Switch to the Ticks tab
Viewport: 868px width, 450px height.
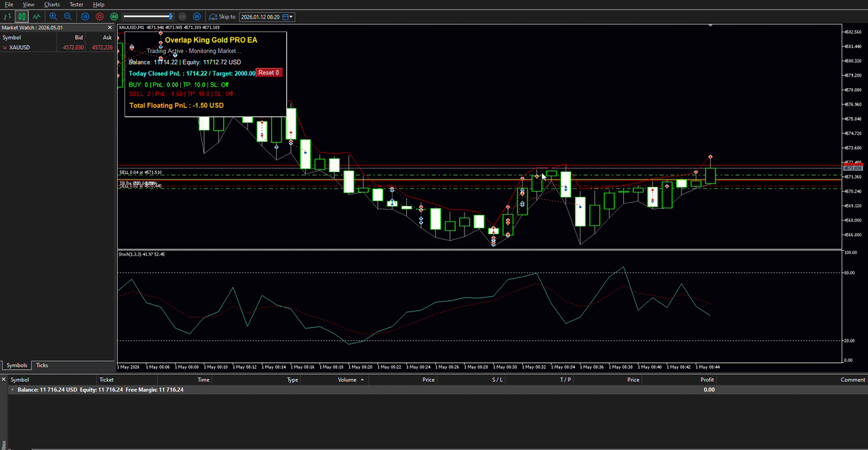[42, 365]
